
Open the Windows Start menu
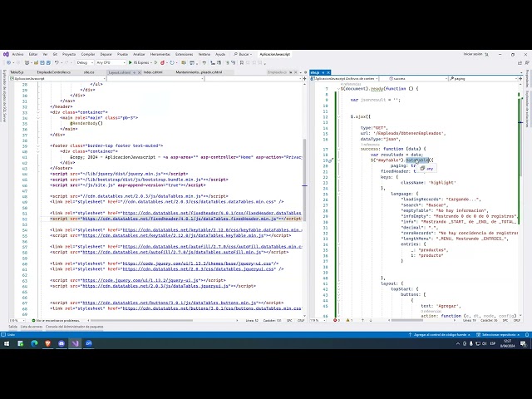[7, 343]
